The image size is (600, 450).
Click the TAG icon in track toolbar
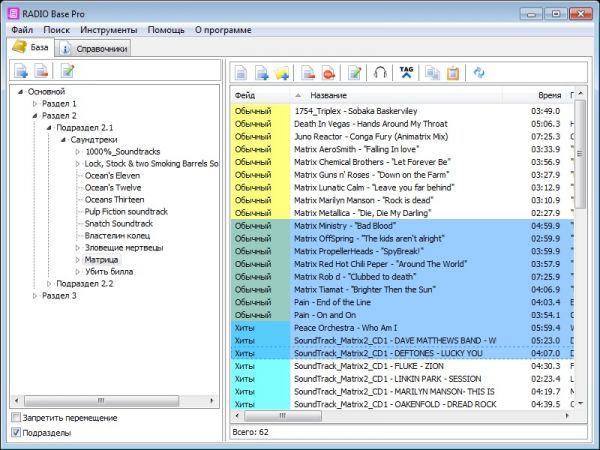pos(407,72)
